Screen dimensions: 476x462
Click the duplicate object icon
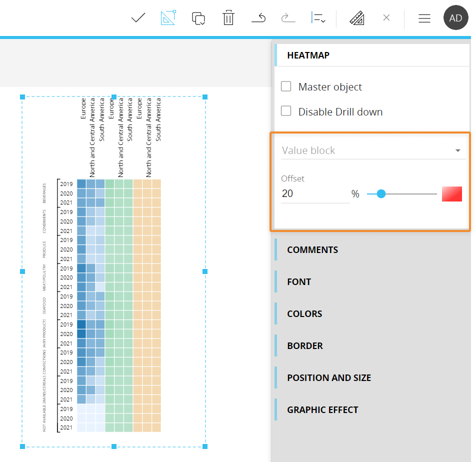click(x=198, y=18)
